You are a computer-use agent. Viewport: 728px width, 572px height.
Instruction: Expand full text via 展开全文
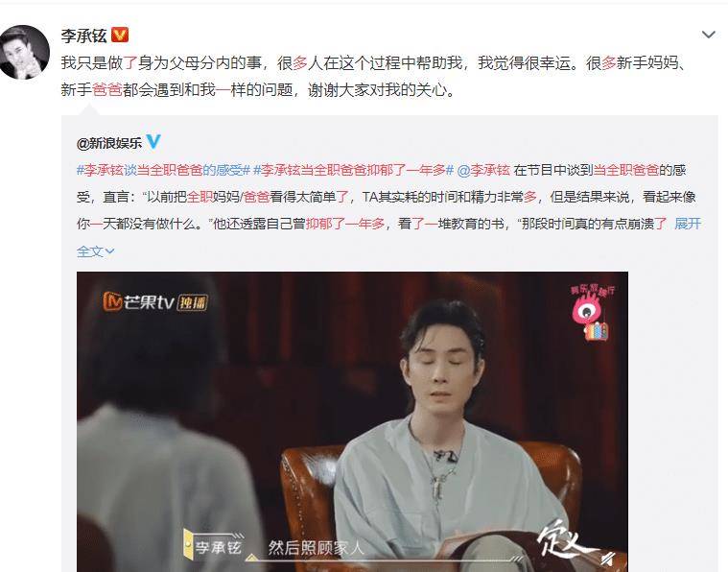point(688,224)
